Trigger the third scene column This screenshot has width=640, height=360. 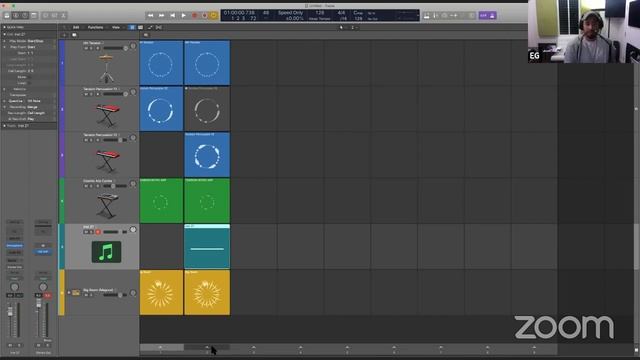click(254, 347)
